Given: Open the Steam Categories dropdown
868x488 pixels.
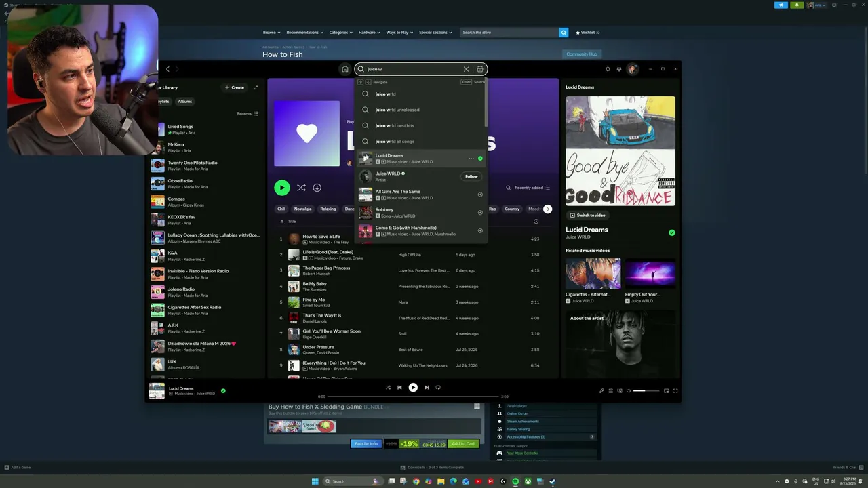Looking at the screenshot, I should [x=340, y=33].
